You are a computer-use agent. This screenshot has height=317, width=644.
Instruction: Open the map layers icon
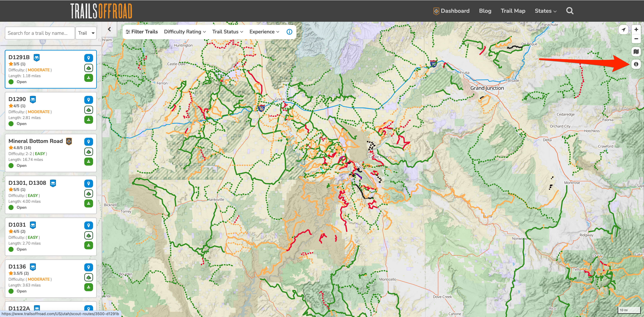[636, 51]
